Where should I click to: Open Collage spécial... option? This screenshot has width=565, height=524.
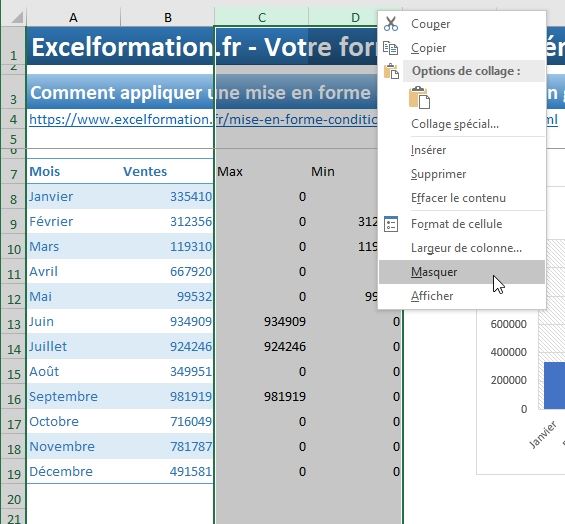[x=462, y=124]
